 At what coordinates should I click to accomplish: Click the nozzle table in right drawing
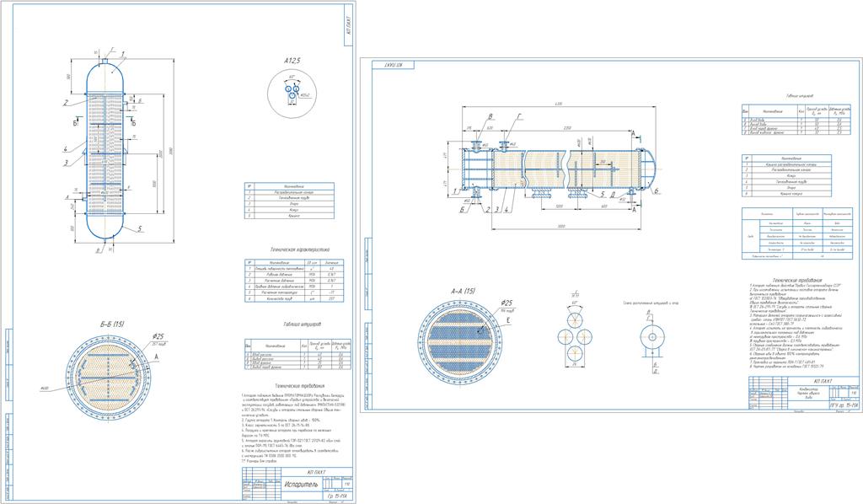pyautogui.click(x=796, y=120)
